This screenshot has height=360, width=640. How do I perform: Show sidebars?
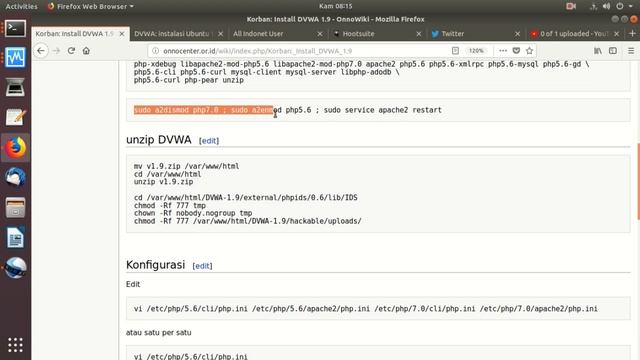[x=613, y=51]
